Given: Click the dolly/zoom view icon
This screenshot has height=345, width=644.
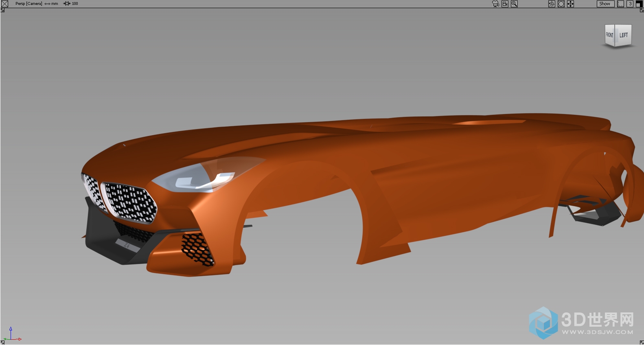Looking at the screenshot, I should pyautogui.click(x=561, y=4).
